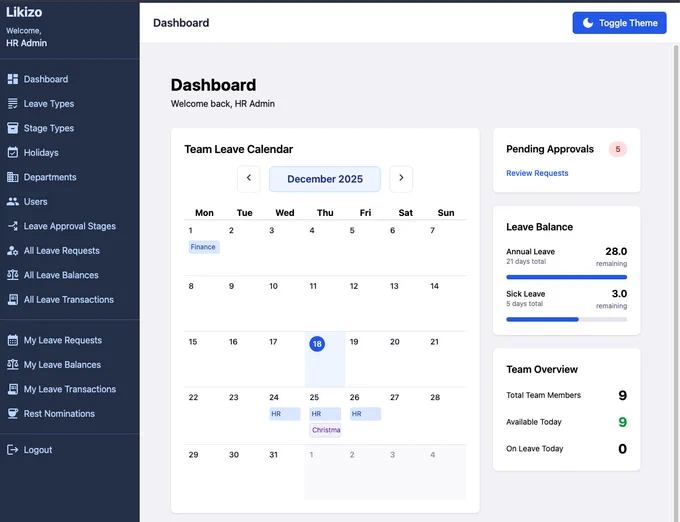Click the My Leave Transactions receipt icon
Screen dimensions: 680x522
(x=13, y=389)
